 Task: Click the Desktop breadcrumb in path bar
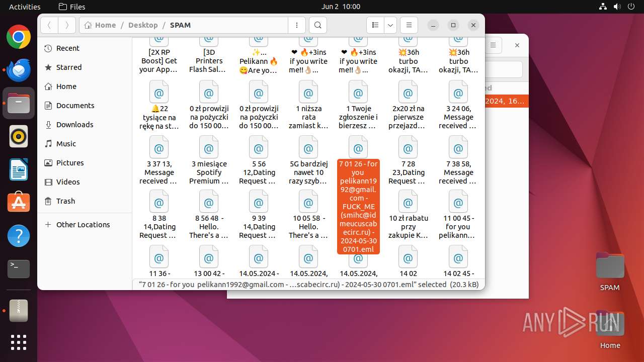[143, 25]
